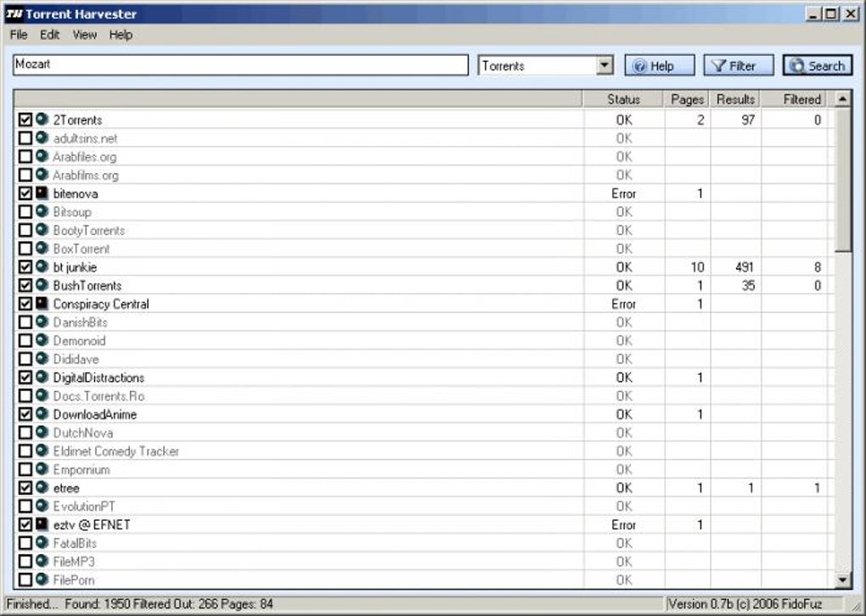Click the error icon beside Conspiracy Central
Screen dimensions: 866x616
42,304
